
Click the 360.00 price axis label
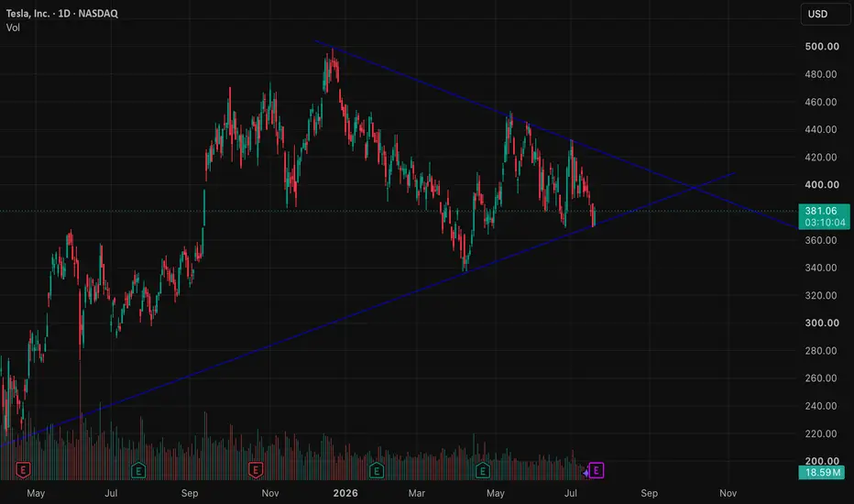point(821,240)
